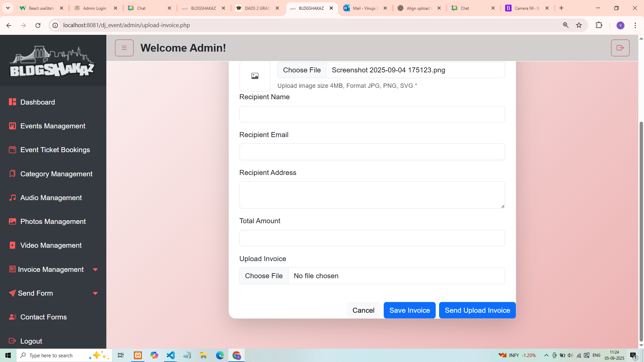The image size is (644, 362).
Task: Click the image preview placeholder thumbnail
Action: (x=255, y=76)
